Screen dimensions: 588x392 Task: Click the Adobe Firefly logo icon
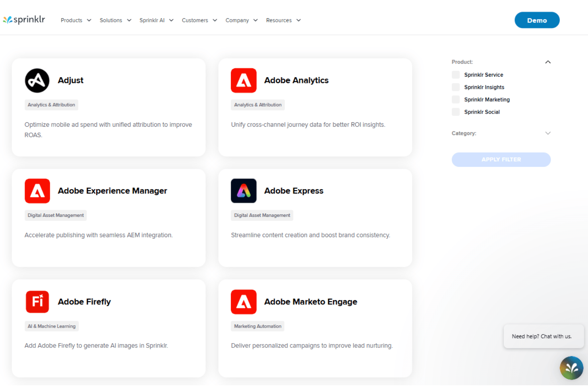37,302
